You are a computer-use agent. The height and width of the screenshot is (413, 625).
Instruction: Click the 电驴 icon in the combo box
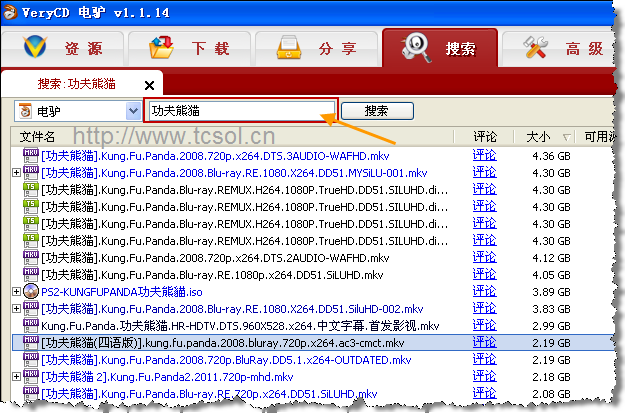click(x=26, y=111)
